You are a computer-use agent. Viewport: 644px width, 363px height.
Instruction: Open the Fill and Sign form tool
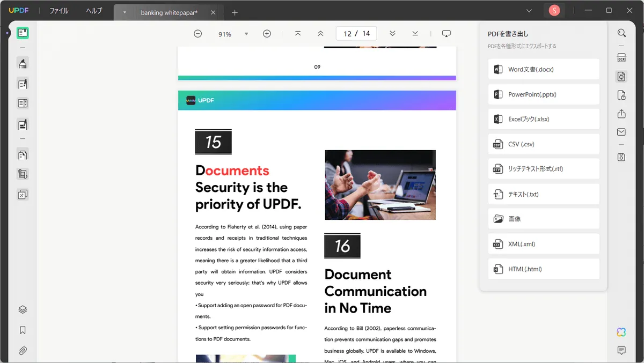click(x=23, y=124)
